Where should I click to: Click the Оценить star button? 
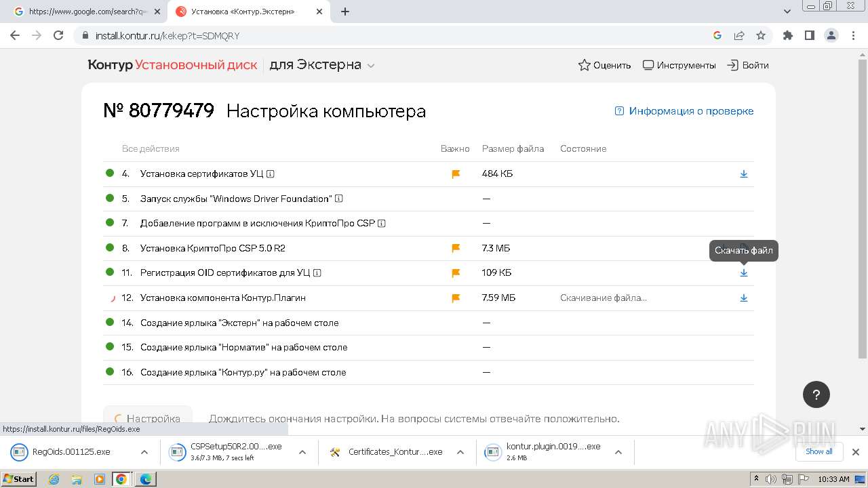click(x=604, y=65)
